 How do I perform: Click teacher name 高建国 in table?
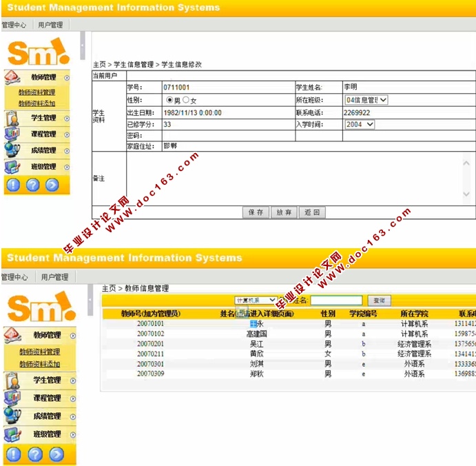tap(256, 334)
